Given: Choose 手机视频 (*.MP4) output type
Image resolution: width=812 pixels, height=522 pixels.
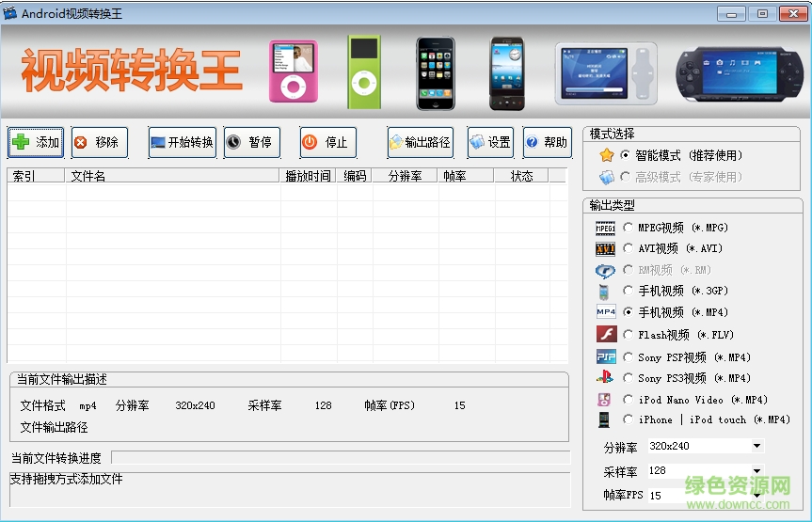Looking at the screenshot, I should (x=629, y=311).
